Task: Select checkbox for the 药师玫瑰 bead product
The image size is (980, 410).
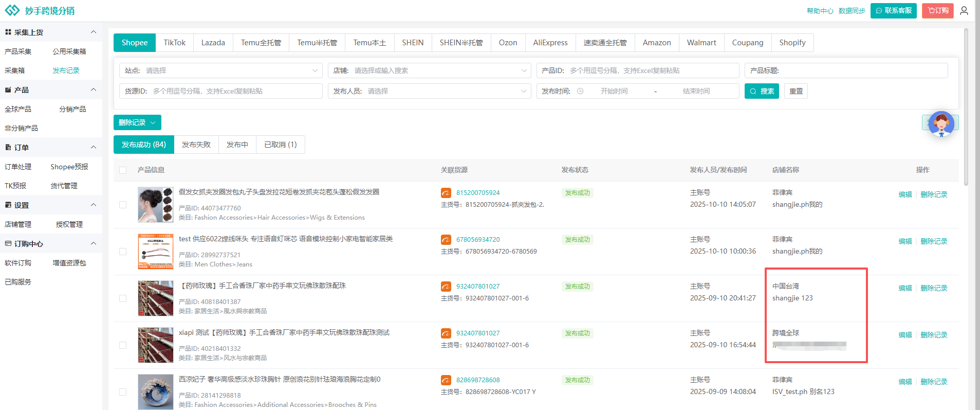Action: [x=123, y=298]
